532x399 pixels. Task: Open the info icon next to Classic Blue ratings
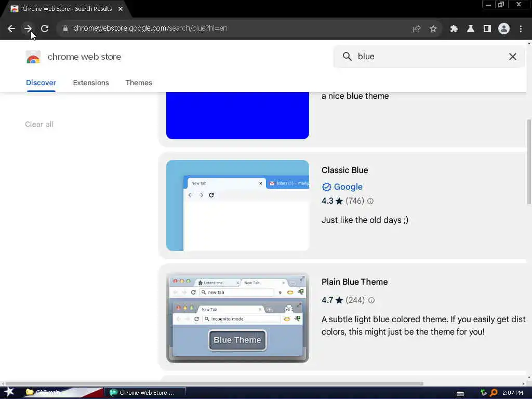(x=370, y=201)
